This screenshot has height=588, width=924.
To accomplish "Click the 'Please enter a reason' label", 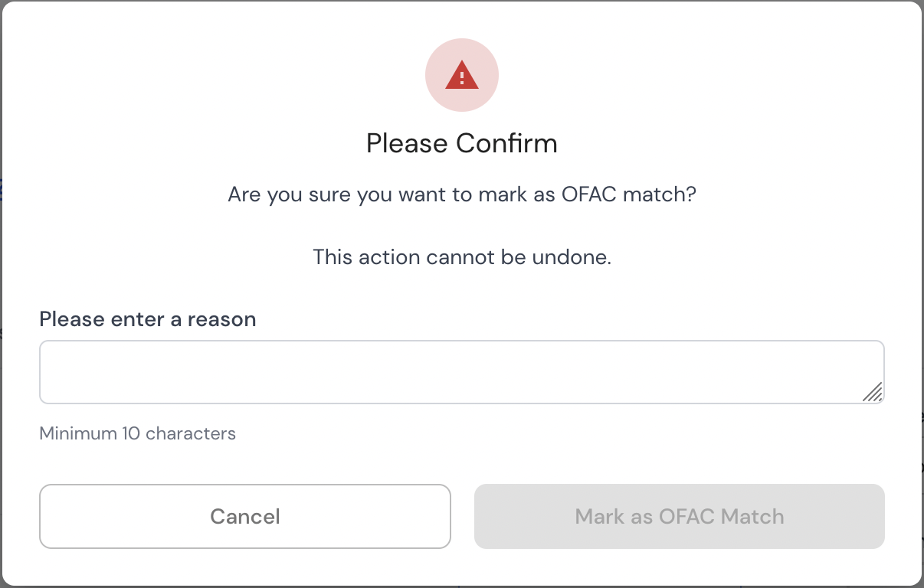I will coord(148,318).
